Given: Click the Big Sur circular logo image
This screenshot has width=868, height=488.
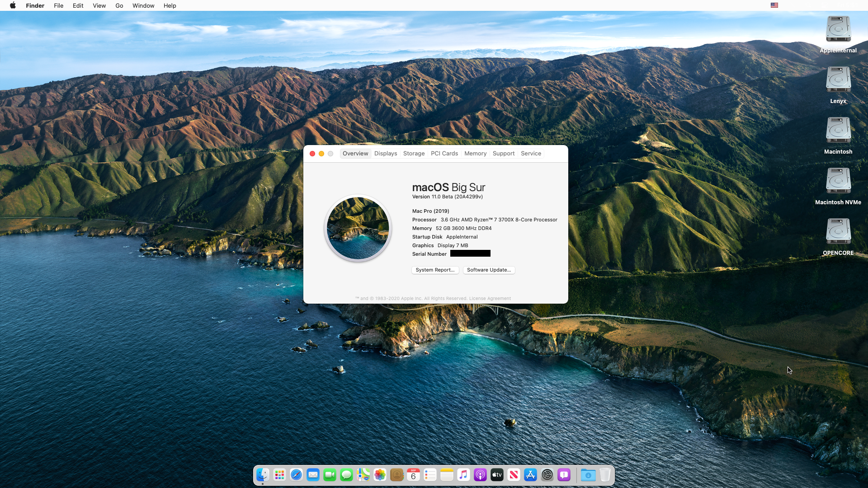Looking at the screenshot, I should 358,228.
